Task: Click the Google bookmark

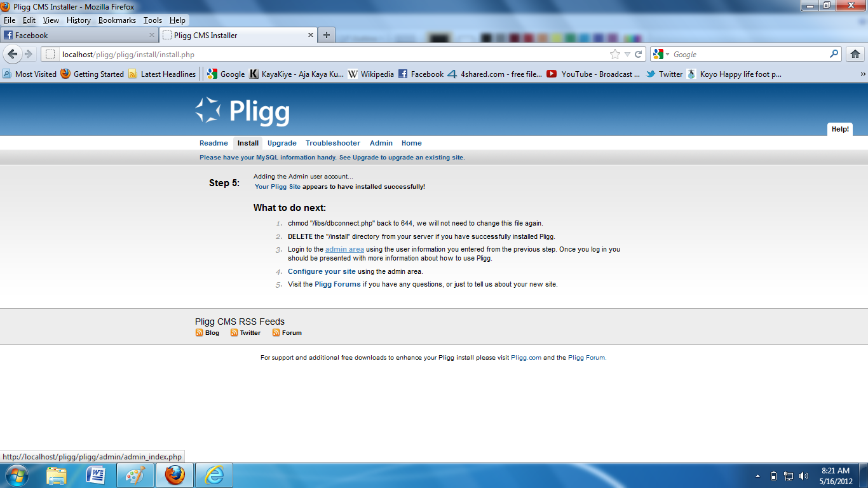Action: click(226, 74)
